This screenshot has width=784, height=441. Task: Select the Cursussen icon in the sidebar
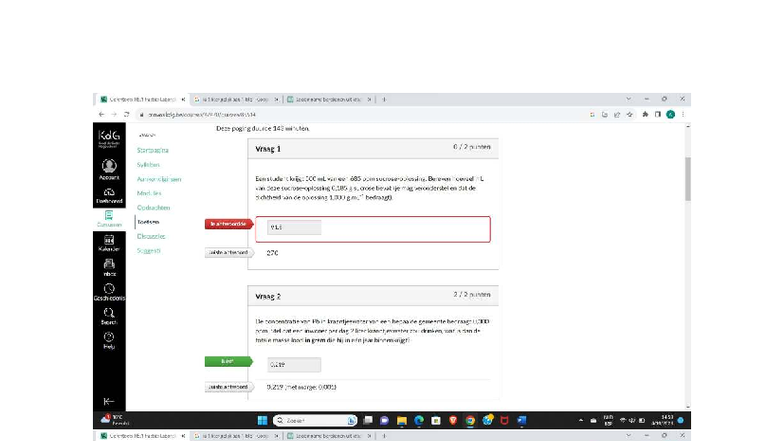[x=109, y=217]
